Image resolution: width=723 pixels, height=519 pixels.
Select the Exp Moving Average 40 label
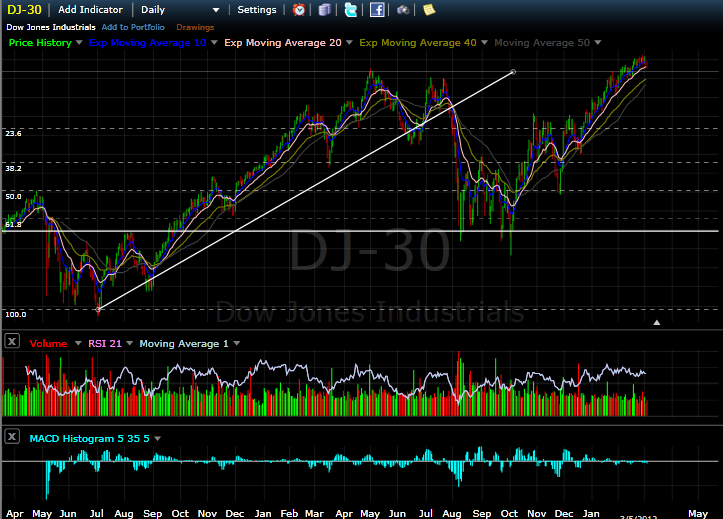(x=418, y=42)
